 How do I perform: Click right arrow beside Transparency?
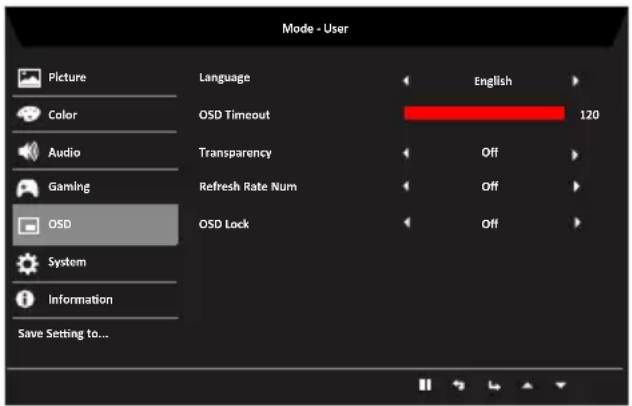pos(575,155)
